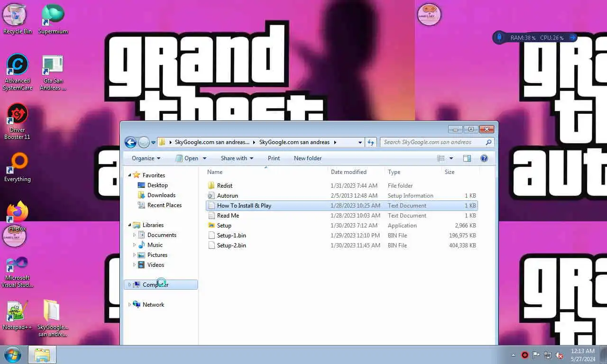Click the Explorer Back arrow button

[x=130, y=142]
